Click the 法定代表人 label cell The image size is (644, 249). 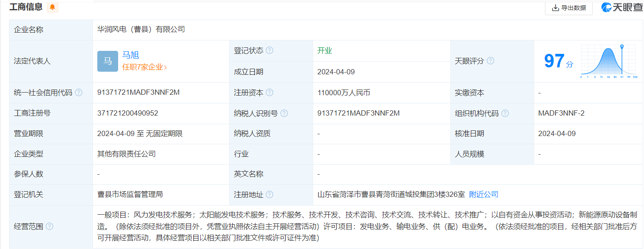[x=51, y=61]
